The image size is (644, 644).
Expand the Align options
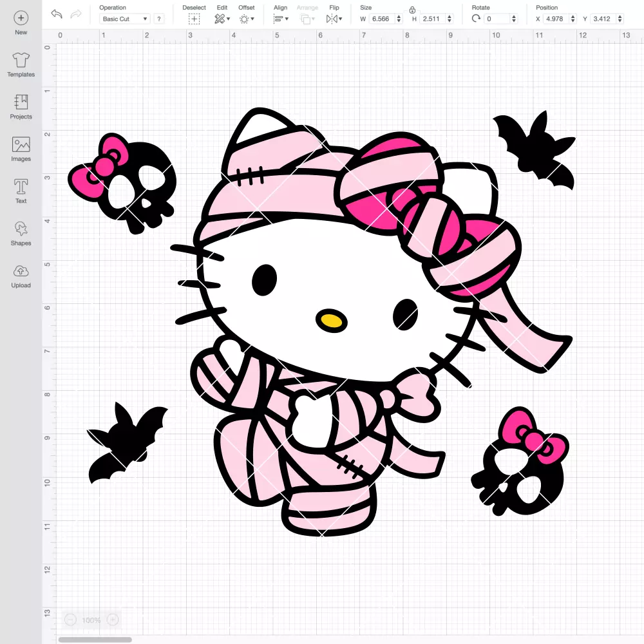pos(281,19)
